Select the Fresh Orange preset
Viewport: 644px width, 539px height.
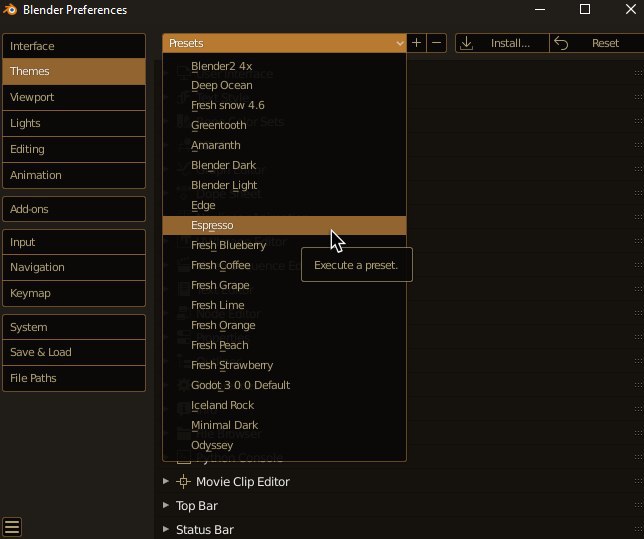(x=284, y=325)
